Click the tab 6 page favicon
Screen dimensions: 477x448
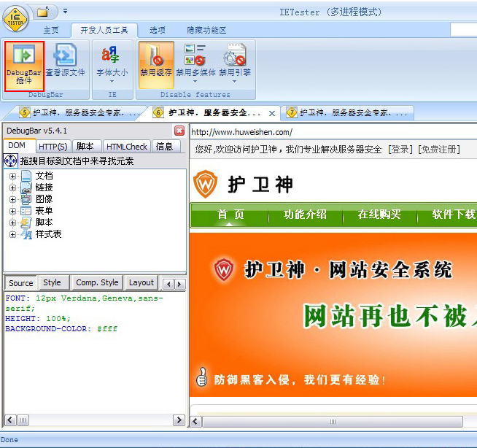point(158,112)
